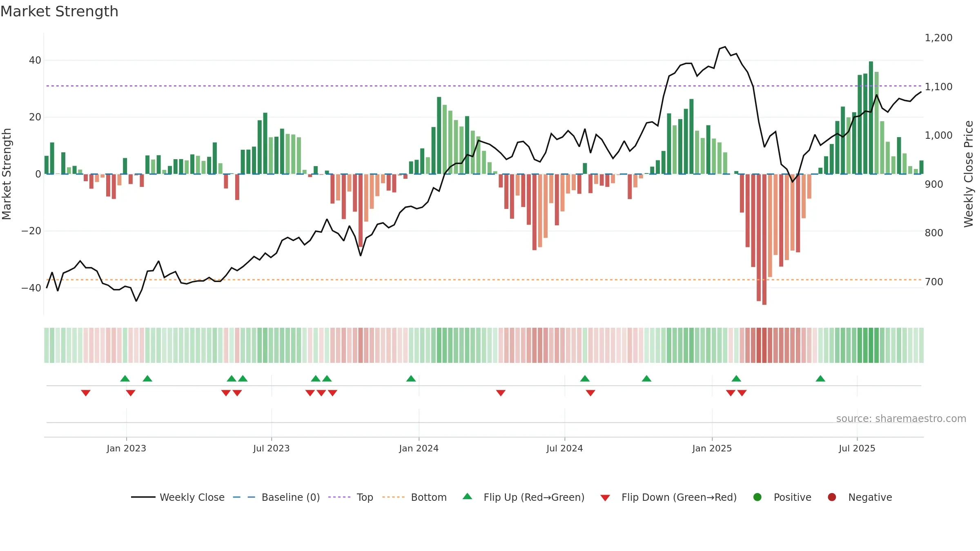980x551 pixels.
Task: Click the 40 strength axis tick
Action: 35,60
